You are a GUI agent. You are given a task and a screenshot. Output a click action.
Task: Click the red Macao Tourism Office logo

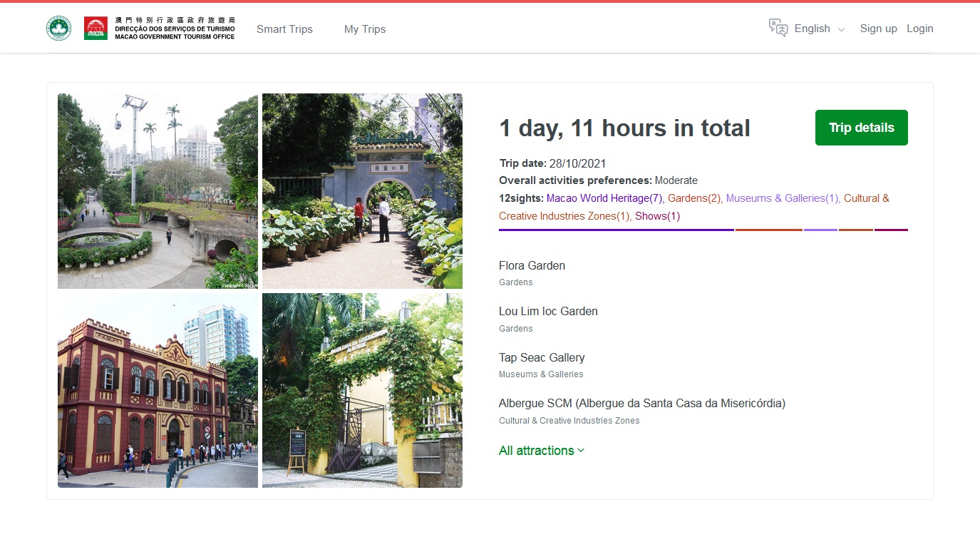[x=96, y=29]
